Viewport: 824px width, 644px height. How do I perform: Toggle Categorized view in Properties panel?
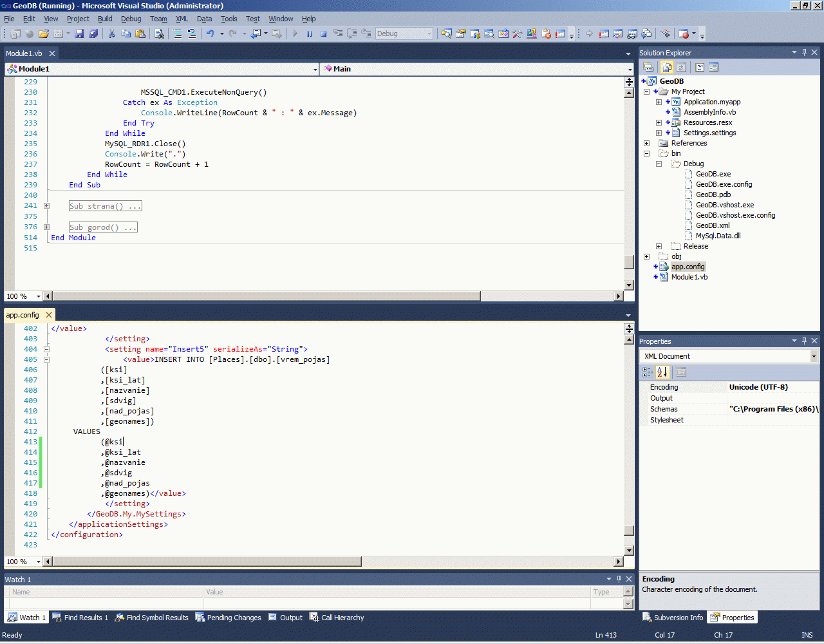tap(648, 372)
